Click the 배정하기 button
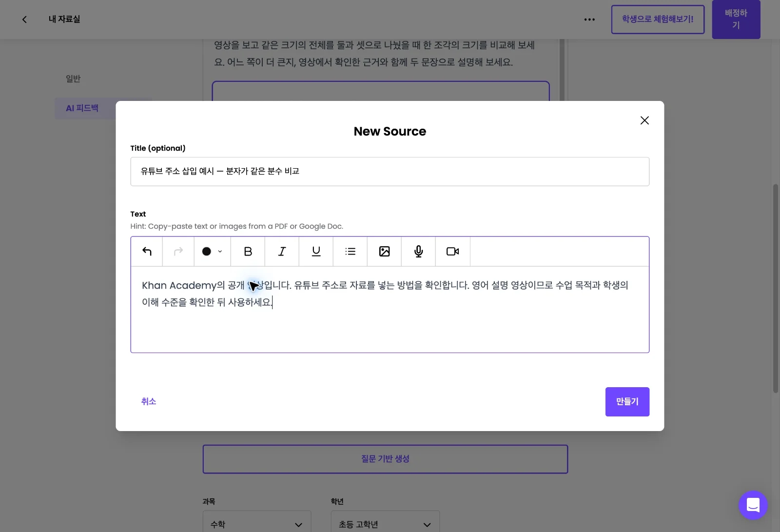The height and width of the screenshot is (532, 780). [736, 20]
